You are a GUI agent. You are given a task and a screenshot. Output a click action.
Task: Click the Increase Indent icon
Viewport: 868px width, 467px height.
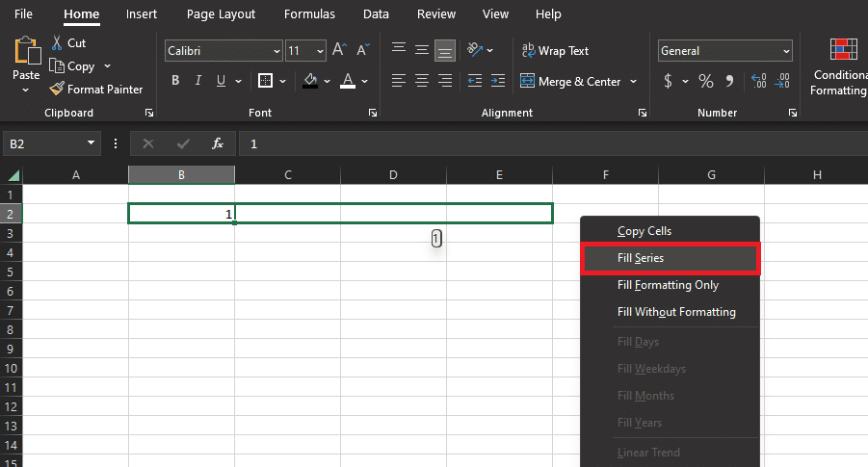click(x=497, y=82)
